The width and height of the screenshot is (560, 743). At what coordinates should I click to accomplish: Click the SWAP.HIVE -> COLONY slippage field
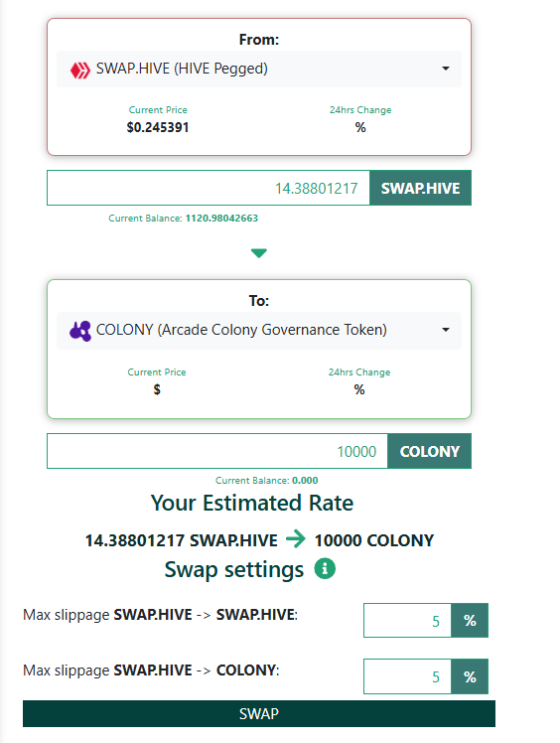(407, 676)
